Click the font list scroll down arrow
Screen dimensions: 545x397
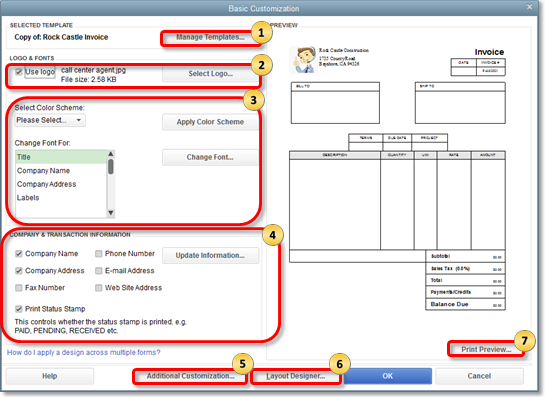click(x=111, y=213)
